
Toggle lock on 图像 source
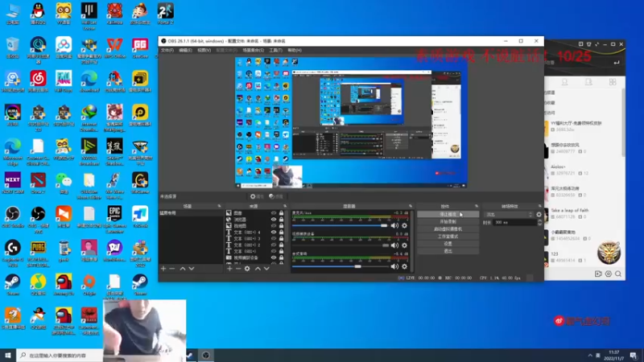(281, 213)
